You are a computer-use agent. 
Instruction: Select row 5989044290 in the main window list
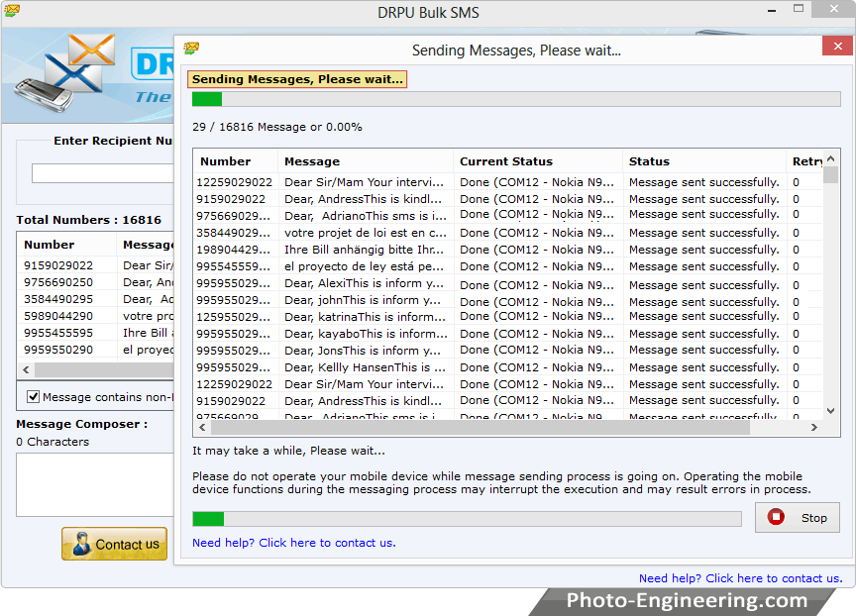pyautogui.click(x=96, y=316)
